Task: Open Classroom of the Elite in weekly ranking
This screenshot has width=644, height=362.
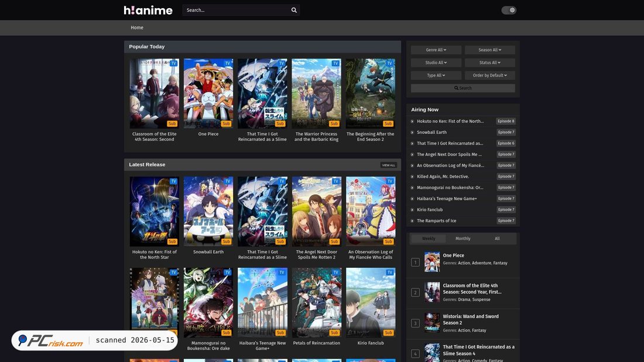Action: pos(472,288)
